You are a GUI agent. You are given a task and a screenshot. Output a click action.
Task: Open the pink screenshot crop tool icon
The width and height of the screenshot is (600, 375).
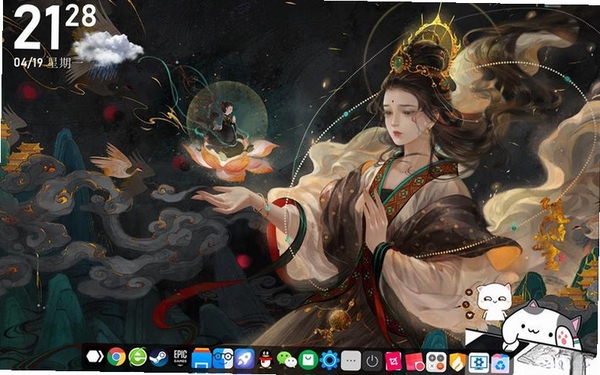[x=393, y=362]
